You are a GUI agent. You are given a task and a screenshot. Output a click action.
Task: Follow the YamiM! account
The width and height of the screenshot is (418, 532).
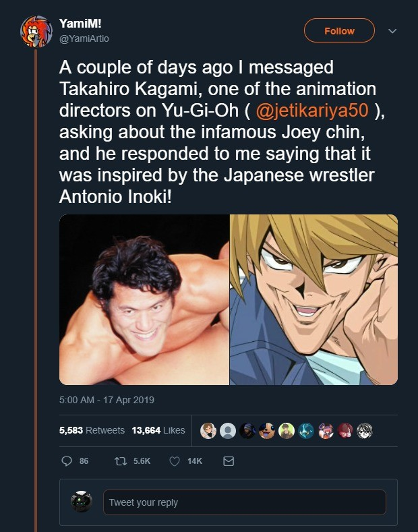tap(339, 31)
